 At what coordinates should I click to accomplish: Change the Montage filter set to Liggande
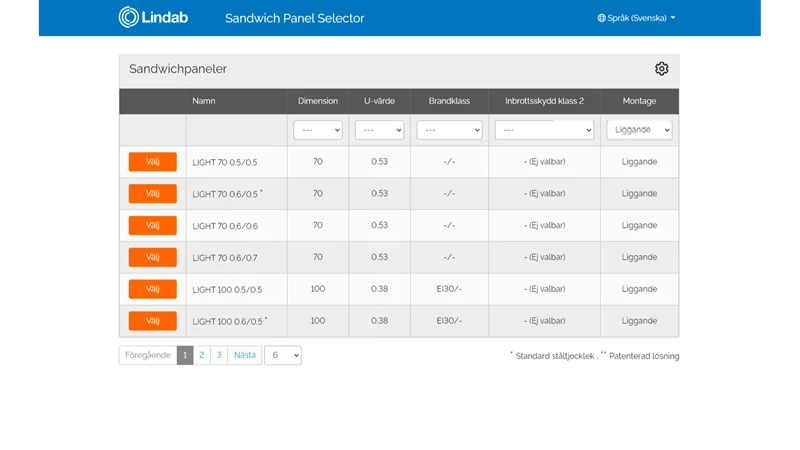pos(639,130)
